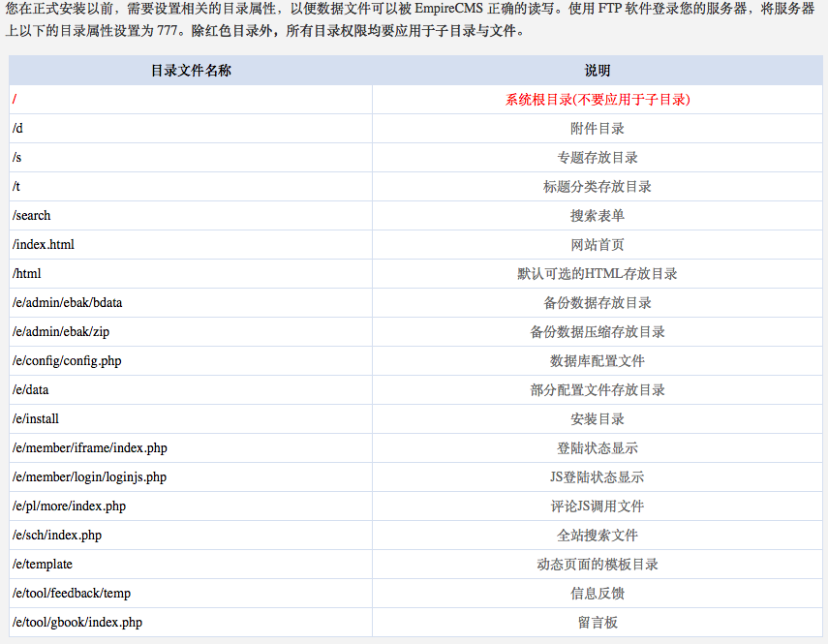Select the '/index.html' path cell
828x644 pixels.
[191, 244]
